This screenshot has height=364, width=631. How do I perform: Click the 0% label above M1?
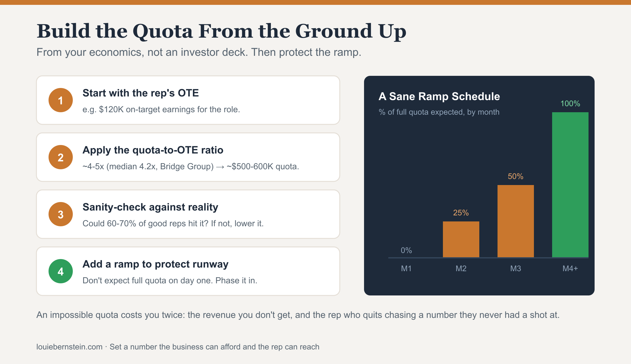(406, 250)
